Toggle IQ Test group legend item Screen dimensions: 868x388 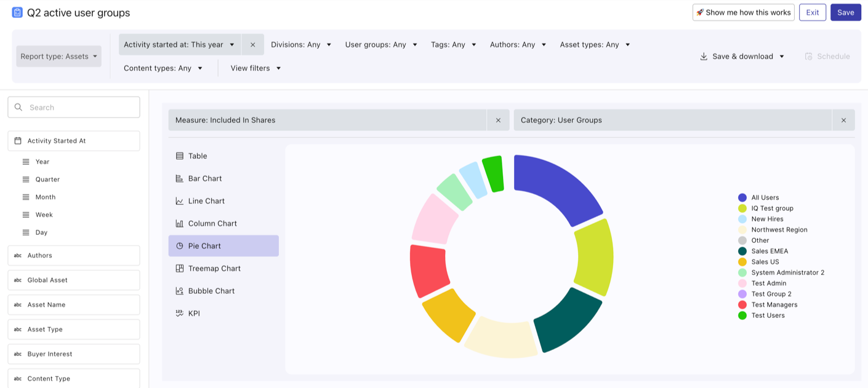[771, 208]
